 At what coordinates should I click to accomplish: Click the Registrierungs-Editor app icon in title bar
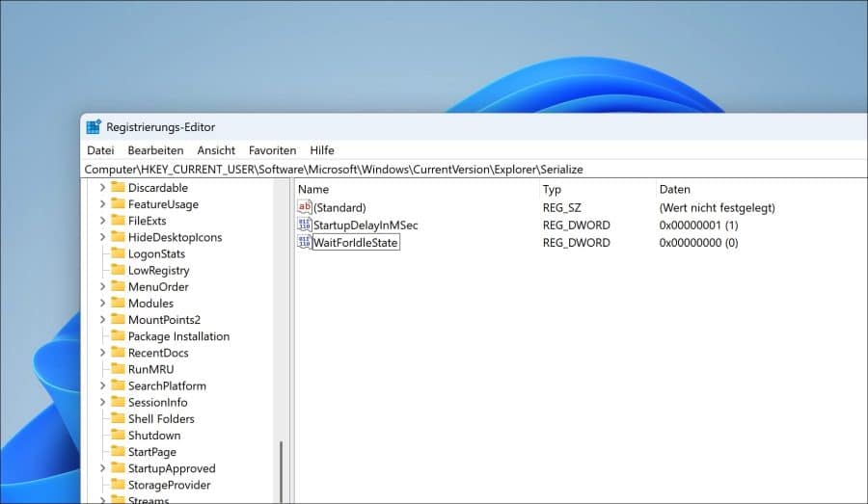tap(94, 126)
